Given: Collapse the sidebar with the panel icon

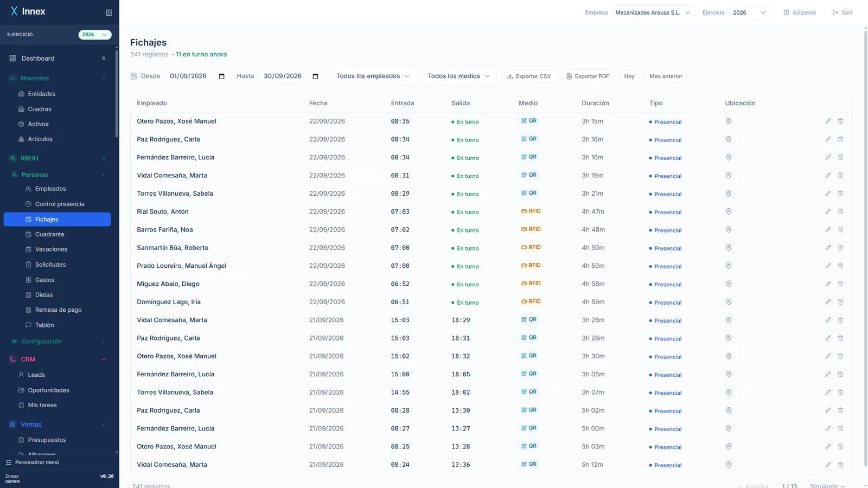Looking at the screenshot, I should pos(109,12).
